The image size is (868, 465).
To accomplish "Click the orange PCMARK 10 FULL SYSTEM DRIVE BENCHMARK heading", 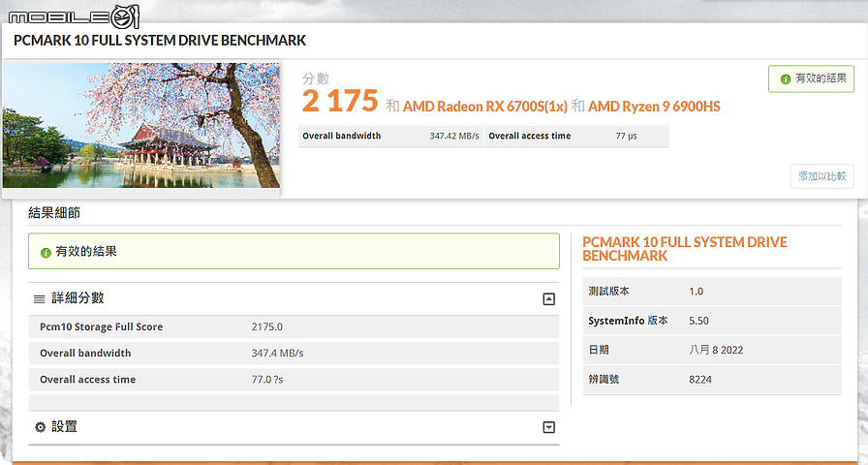I will coord(684,249).
